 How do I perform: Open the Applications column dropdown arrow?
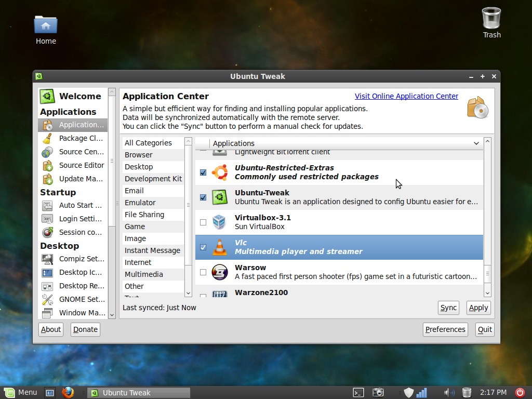tap(476, 143)
